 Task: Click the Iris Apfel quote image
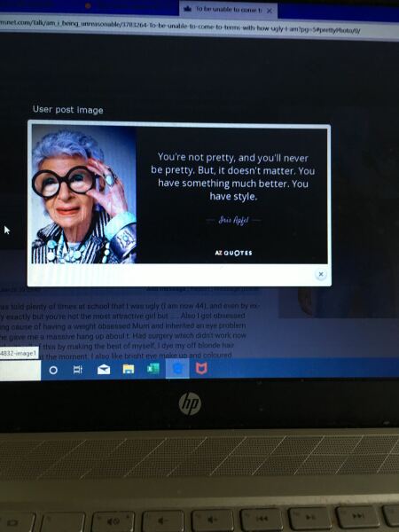179,194
